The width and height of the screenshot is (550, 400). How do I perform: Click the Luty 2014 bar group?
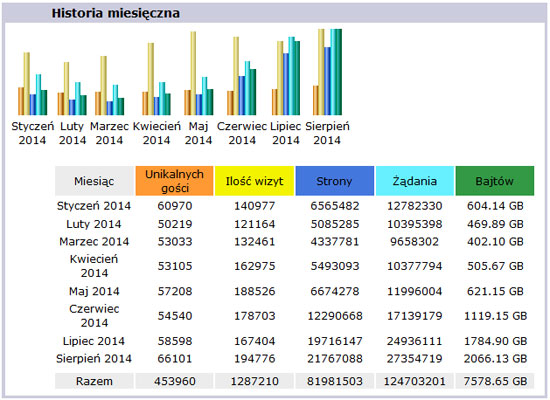[x=72, y=88]
